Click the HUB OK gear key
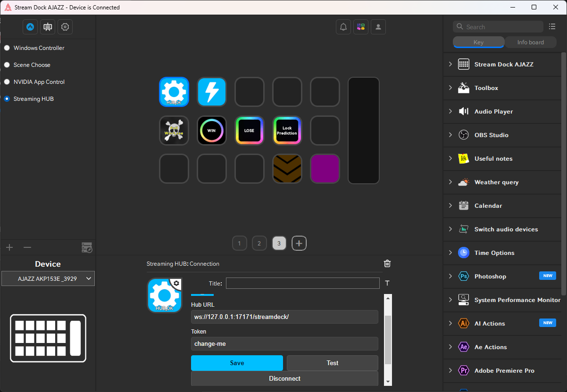This screenshot has height=392, width=567. (174, 92)
